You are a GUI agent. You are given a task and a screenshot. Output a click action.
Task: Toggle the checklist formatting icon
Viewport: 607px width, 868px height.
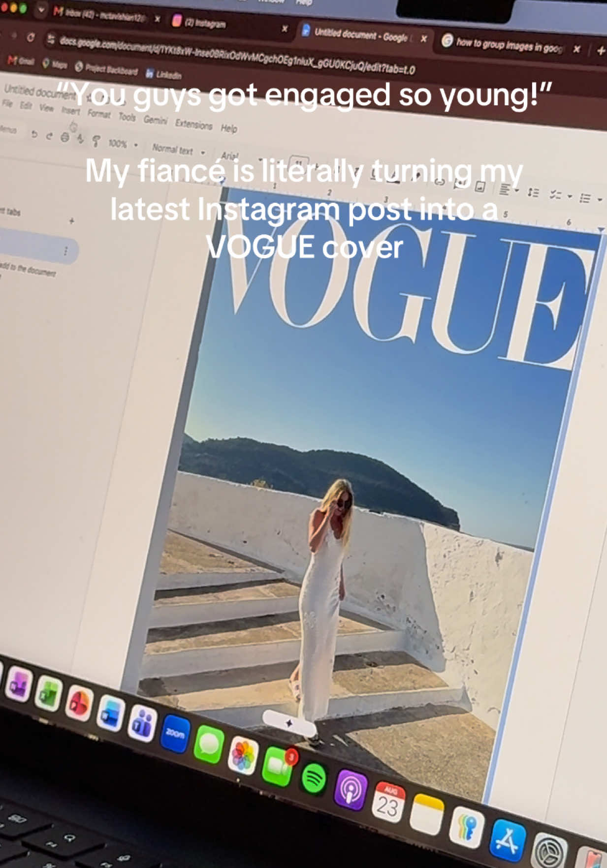coord(556,195)
